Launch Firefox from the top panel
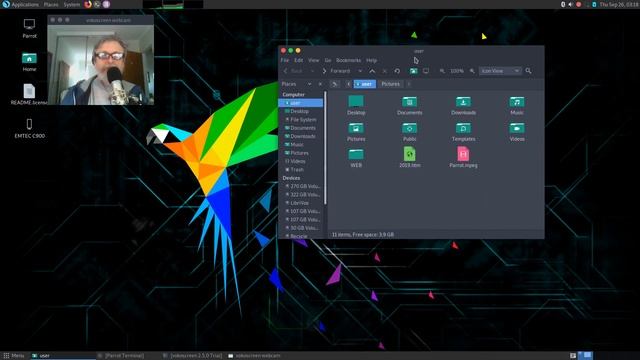640x360 pixels. pyautogui.click(x=88, y=4)
